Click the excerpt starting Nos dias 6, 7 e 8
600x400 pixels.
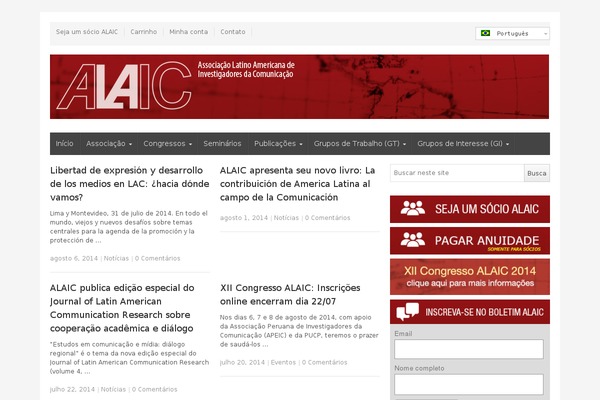(x=299, y=331)
